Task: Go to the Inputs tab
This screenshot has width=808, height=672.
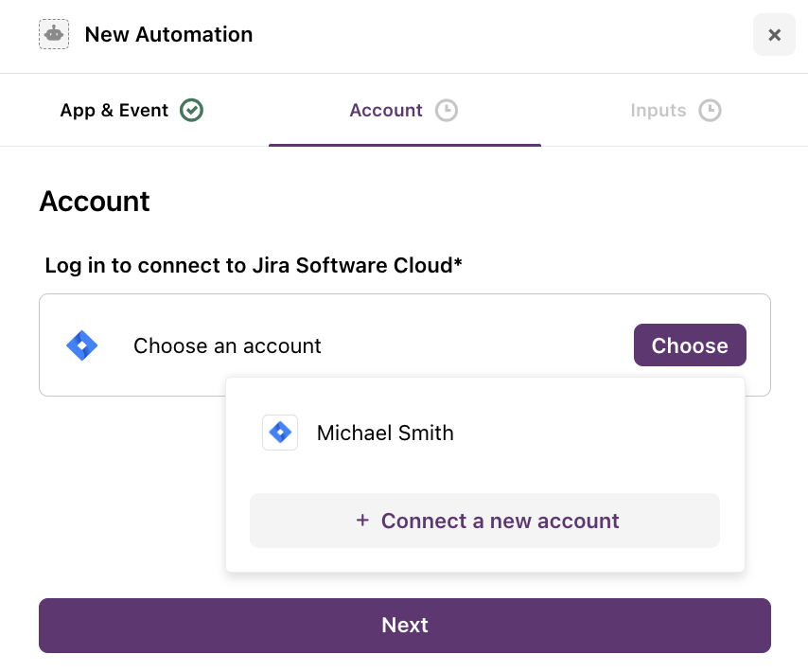Action: (x=658, y=111)
